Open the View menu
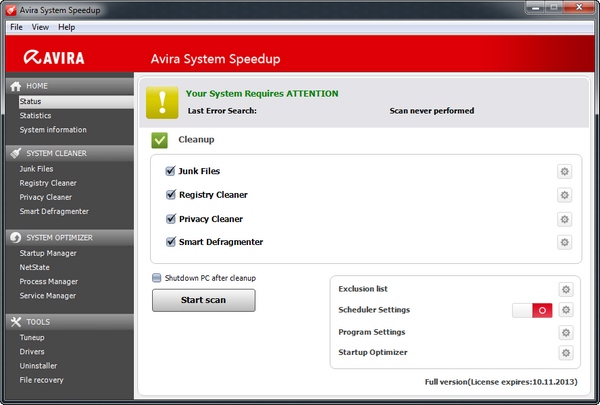Image resolution: width=600 pixels, height=405 pixels. click(x=40, y=27)
